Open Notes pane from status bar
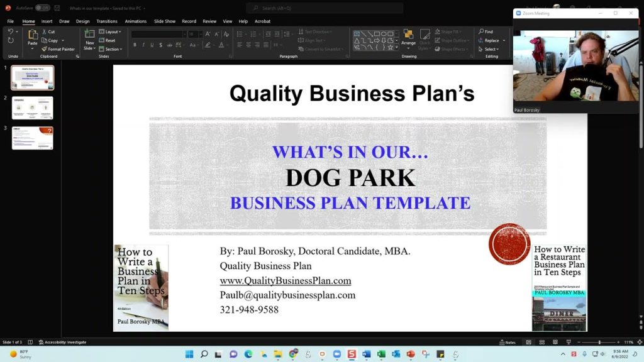This screenshot has width=644, height=362. click(x=508, y=343)
